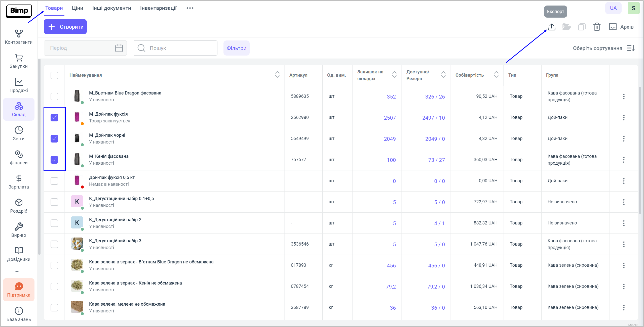644x327 pixels.
Task: Switch to the Інвентаризації tab
Action: [158, 8]
